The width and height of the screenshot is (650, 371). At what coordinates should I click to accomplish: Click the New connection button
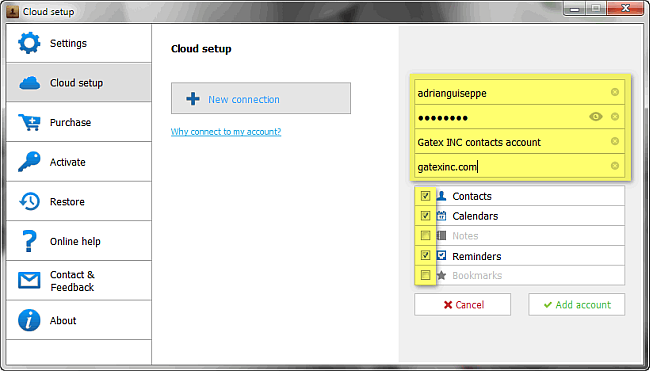(x=261, y=98)
